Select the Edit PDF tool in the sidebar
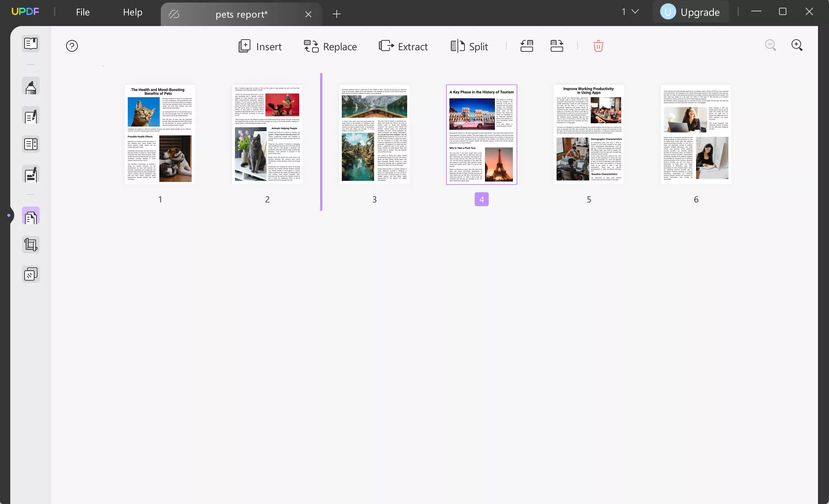Image resolution: width=829 pixels, height=504 pixels. [30, 116]
